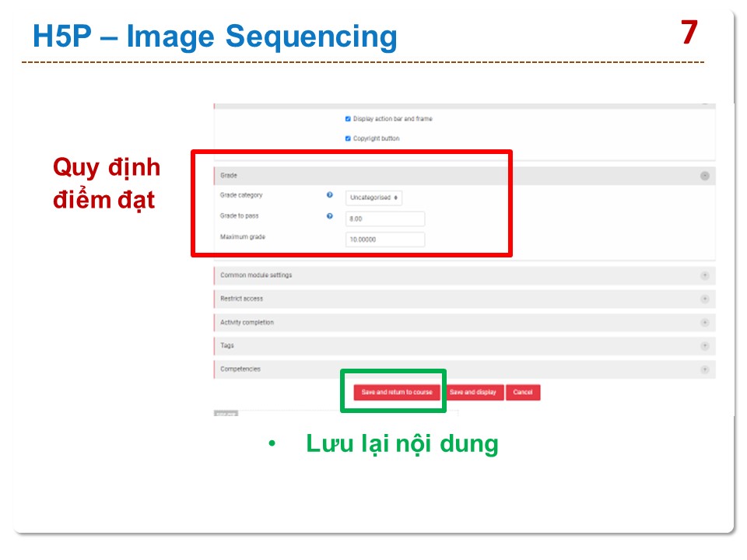Image resolution: width=747 pixels, height=560 pixels.
Task: Click the Maximum grade input box
Action: tap(385, 240)
